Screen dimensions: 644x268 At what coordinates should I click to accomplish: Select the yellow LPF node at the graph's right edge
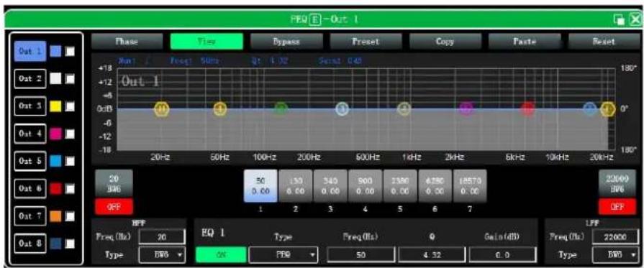point(607,109)
